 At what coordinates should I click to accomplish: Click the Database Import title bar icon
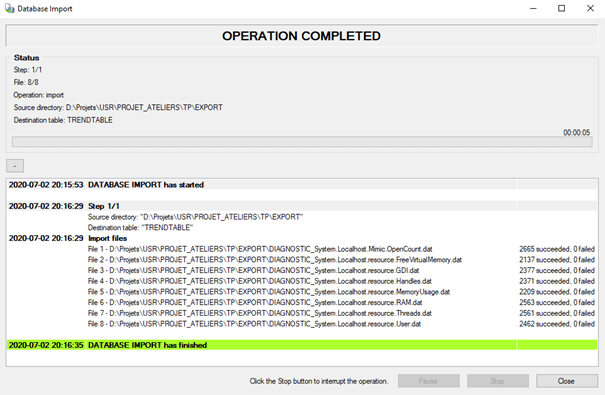[x=10, y=8]
